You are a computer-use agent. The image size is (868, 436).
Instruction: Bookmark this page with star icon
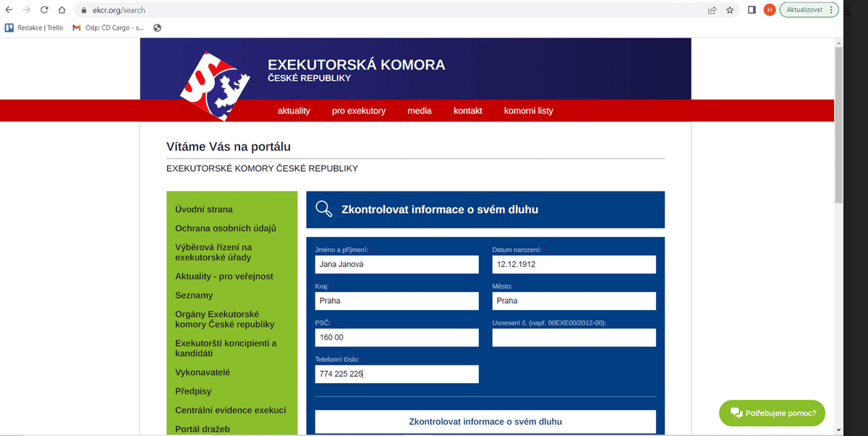tap(730, 10)
